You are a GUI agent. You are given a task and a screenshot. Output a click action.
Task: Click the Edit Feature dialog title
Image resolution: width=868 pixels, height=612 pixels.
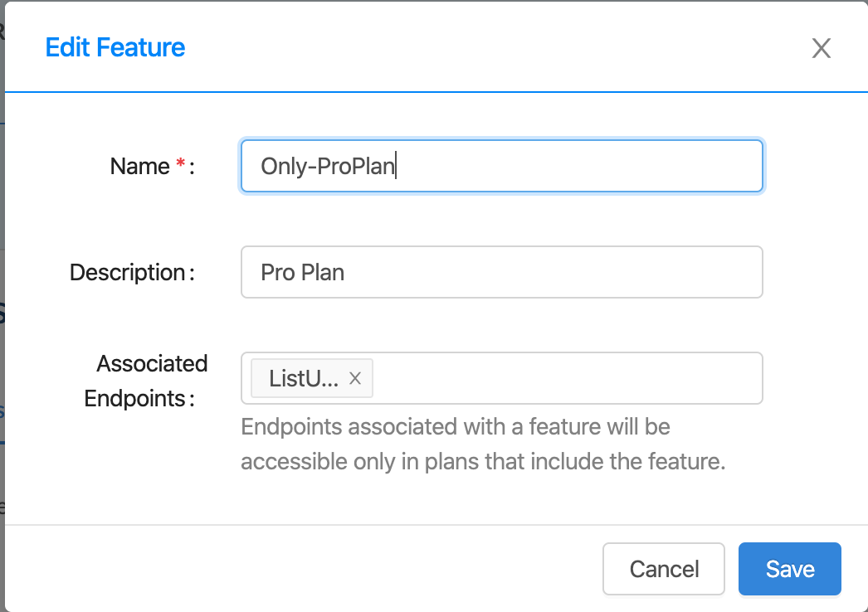coord(115,47)
